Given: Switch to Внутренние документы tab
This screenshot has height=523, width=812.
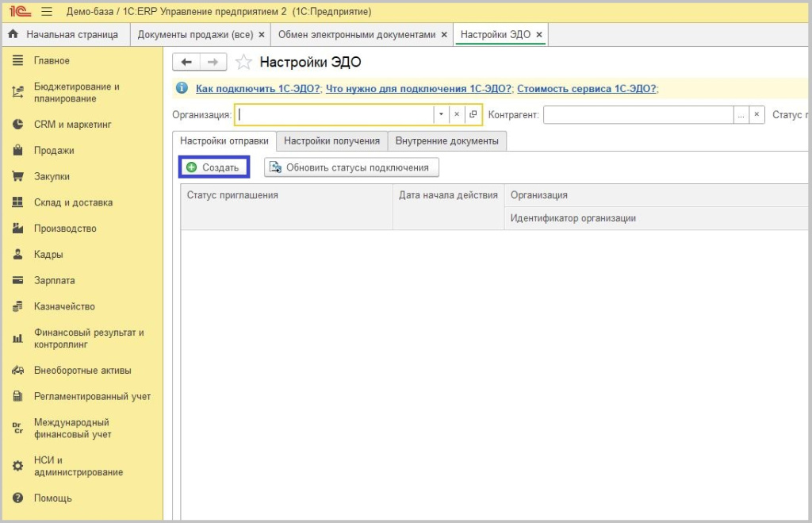Looking at the screenshot, I should point(446,141).
